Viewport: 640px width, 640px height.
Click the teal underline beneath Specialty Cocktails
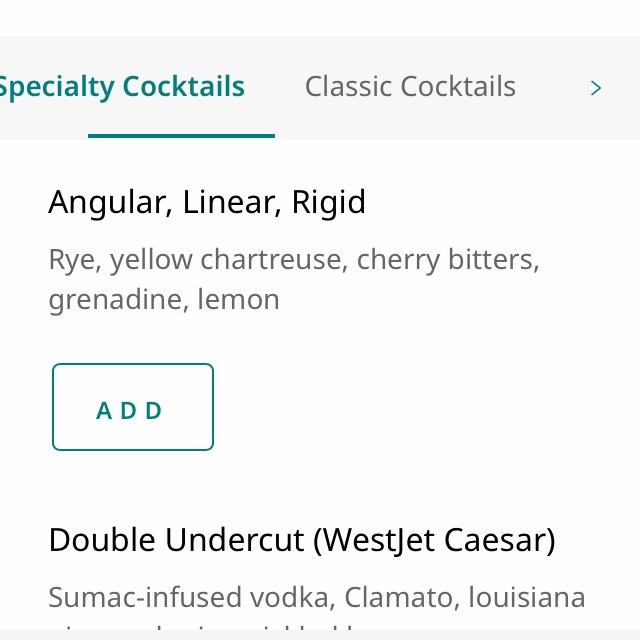[x=181, y=135]
